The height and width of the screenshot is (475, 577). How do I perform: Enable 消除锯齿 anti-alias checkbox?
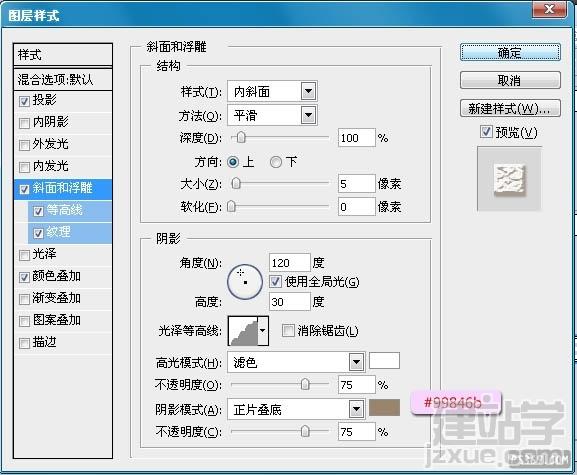[x=288, y=330]
